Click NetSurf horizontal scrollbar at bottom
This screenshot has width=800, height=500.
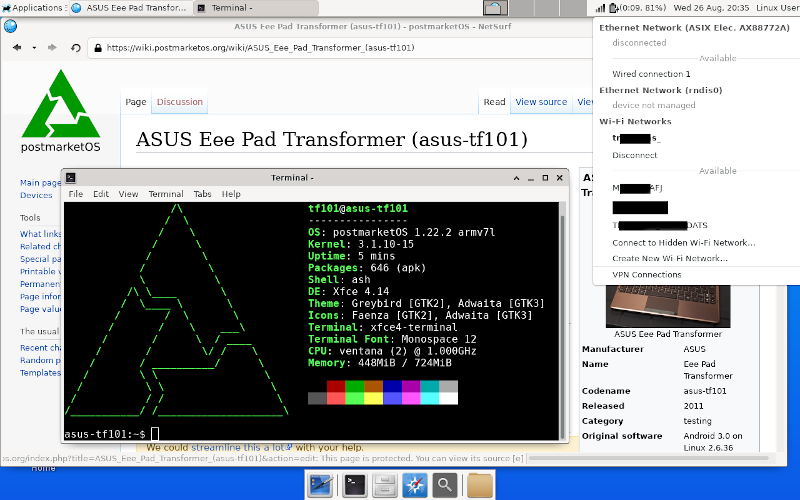coord(649,458)
